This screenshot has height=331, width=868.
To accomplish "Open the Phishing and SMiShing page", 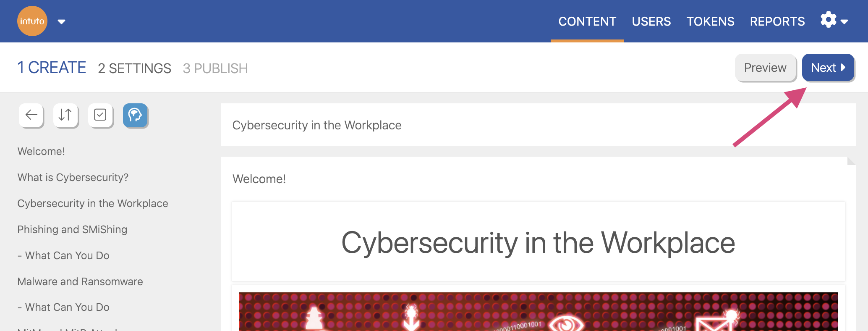I will [x=72, y=229].
